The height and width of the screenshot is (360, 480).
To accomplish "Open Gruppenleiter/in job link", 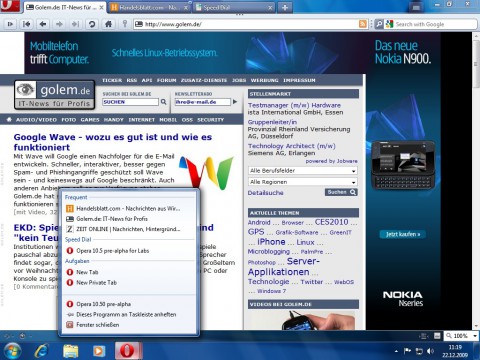I will pyautogui.click(x=272, y=122).
